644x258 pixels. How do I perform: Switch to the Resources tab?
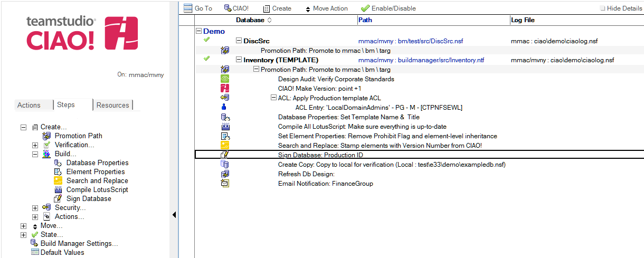click(113, 105)
